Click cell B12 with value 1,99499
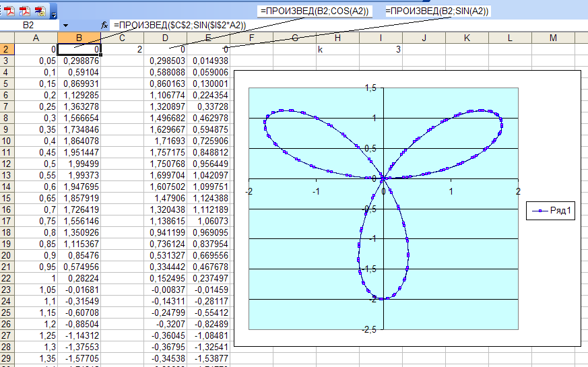The width and height of the screenshot is (588, 367). (79, 164)
